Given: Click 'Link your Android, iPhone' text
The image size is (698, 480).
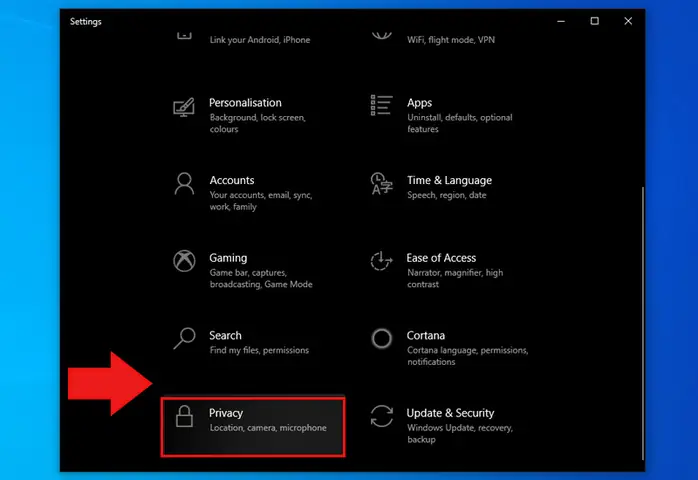Looking at the screenshot, I should pyautogui.click(x=260, y=40).
